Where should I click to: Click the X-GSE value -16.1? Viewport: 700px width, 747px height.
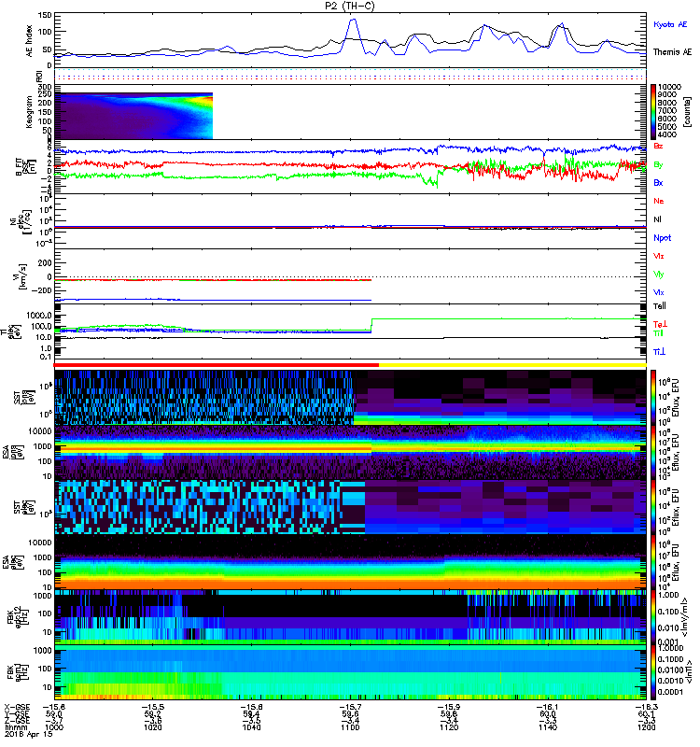coord(548,707)
